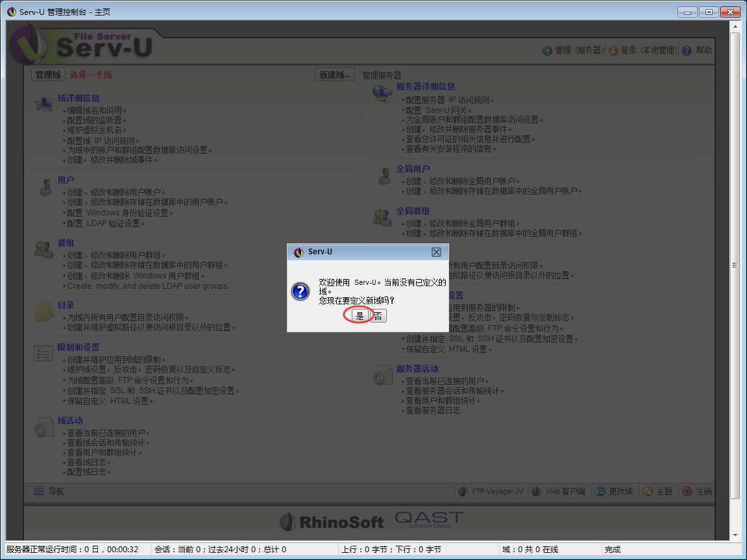Screen dimensions: 747x560
Task: Open Web 客户端 from the bottom toolbar
Action: (x=558, y=491)
